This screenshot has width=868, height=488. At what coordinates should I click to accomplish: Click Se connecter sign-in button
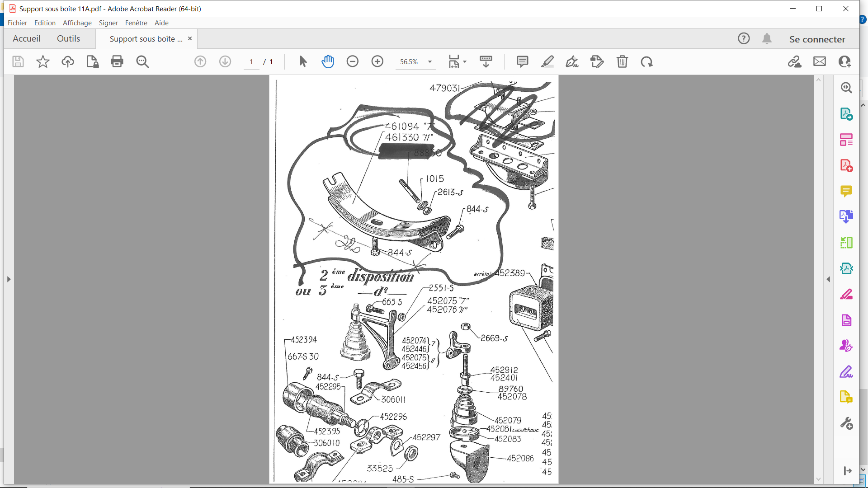(817, 39)
